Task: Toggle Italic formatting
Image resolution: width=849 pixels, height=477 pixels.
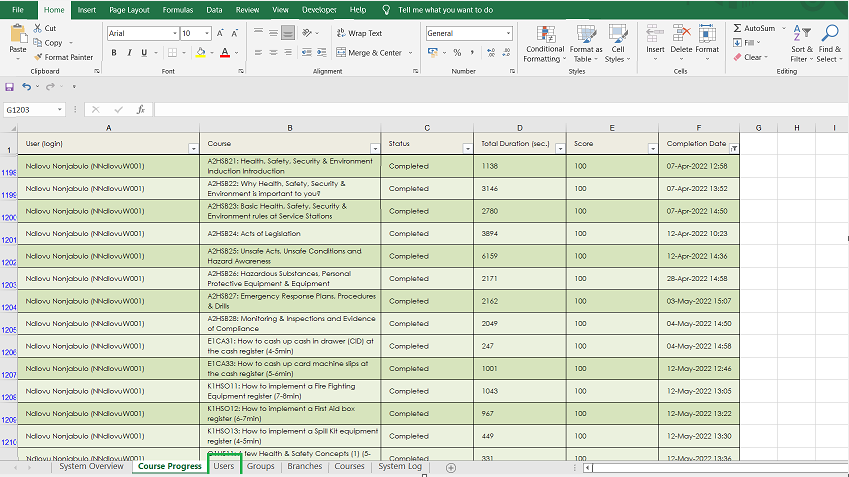Action: [130, 52]
